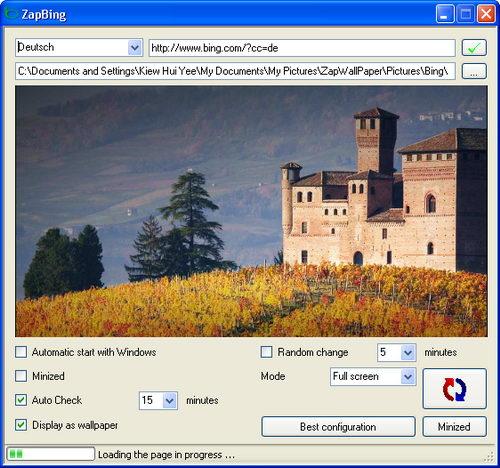
Task: Click the Minized button at bottom right
Action: pyautogui.click(x=454, y=427)
